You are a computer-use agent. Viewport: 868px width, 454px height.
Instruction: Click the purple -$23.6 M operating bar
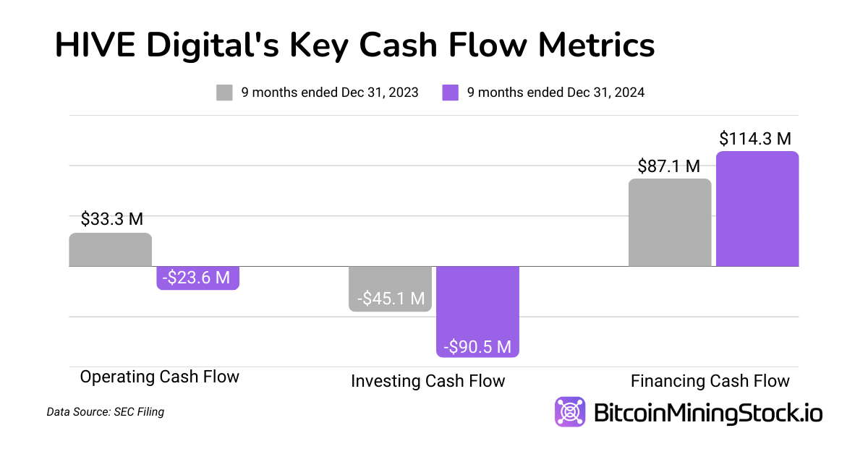tap(197, 278)
